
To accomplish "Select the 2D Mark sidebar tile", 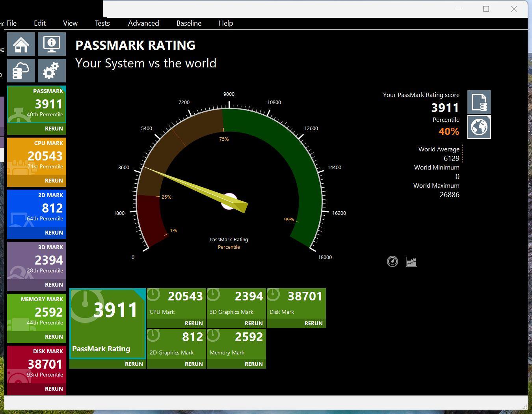I will 37,209.
